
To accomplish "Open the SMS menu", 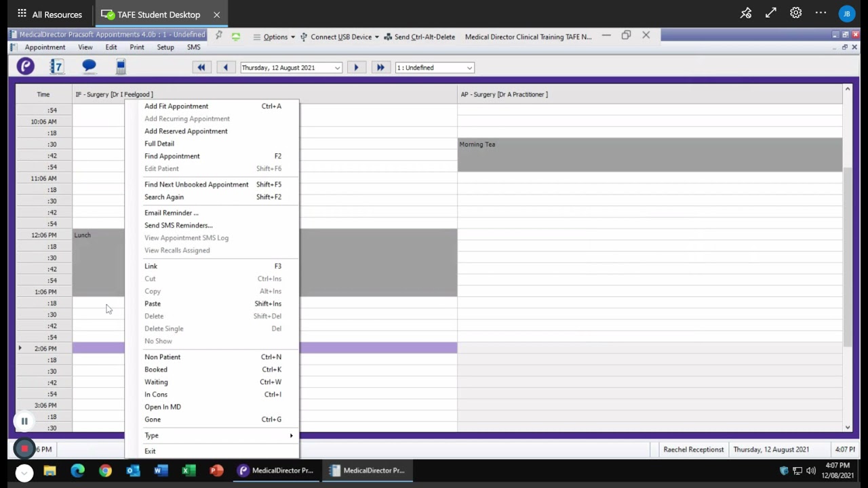I will tap(194, 47).
